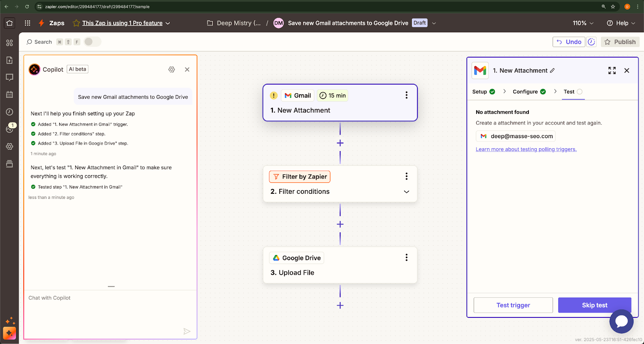Switch to the Configure tab
The width and height of the screenshot is (644, 344).
(x=529, y=92)
